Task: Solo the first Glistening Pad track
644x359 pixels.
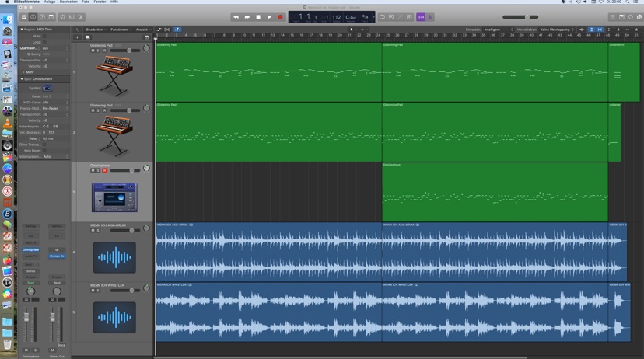Action: [x=98, y=51]
